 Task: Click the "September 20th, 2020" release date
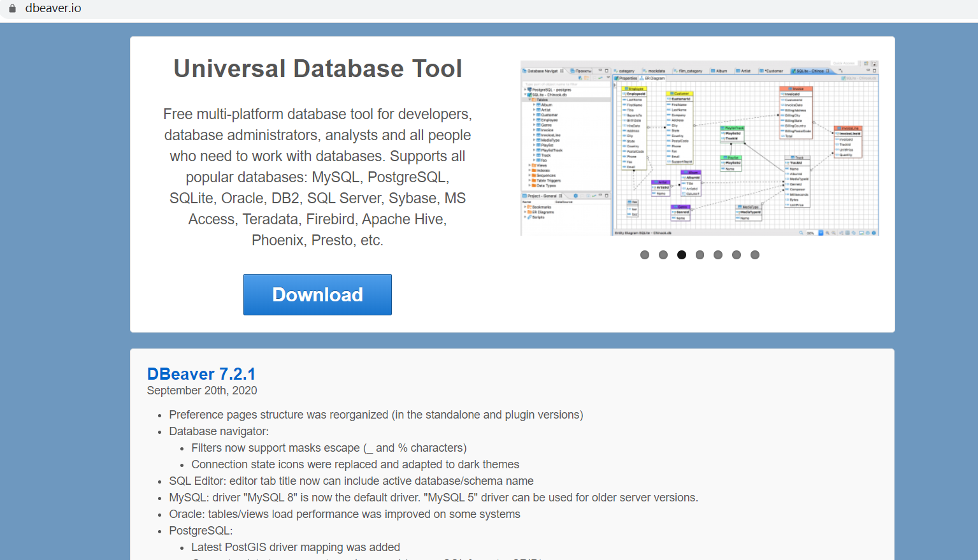[x=202, y=391]
